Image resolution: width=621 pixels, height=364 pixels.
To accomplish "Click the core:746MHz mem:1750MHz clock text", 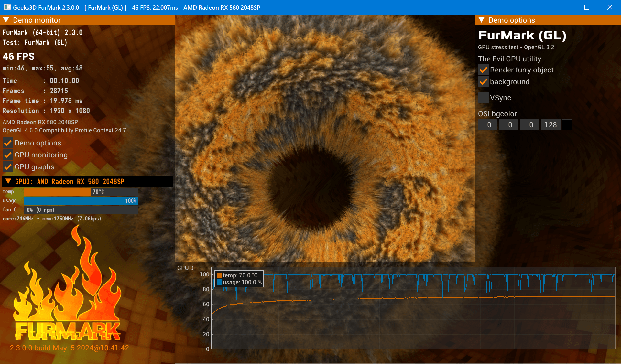I will click(x=52, y=219).
